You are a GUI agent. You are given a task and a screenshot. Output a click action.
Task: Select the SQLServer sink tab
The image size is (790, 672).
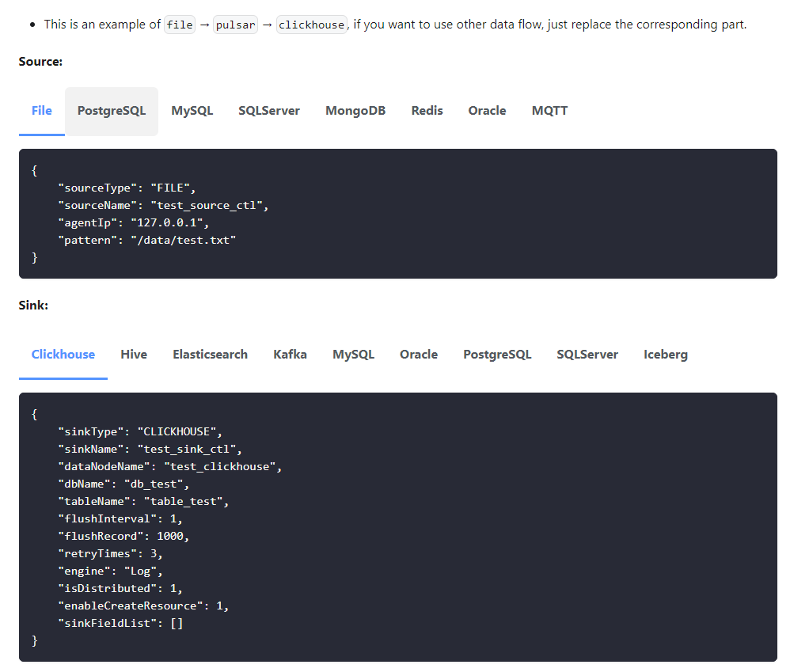click(x=587, y=355)
